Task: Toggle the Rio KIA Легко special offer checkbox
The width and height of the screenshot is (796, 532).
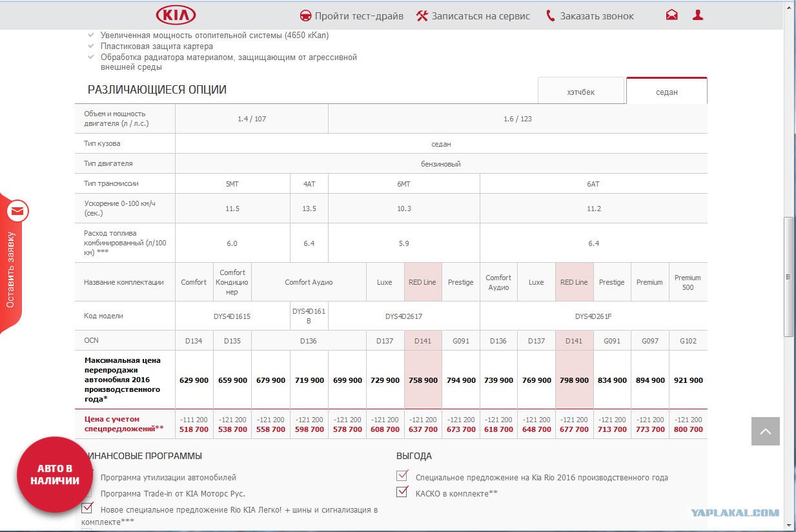Action: pyautogui.click(x=87, y=508)
